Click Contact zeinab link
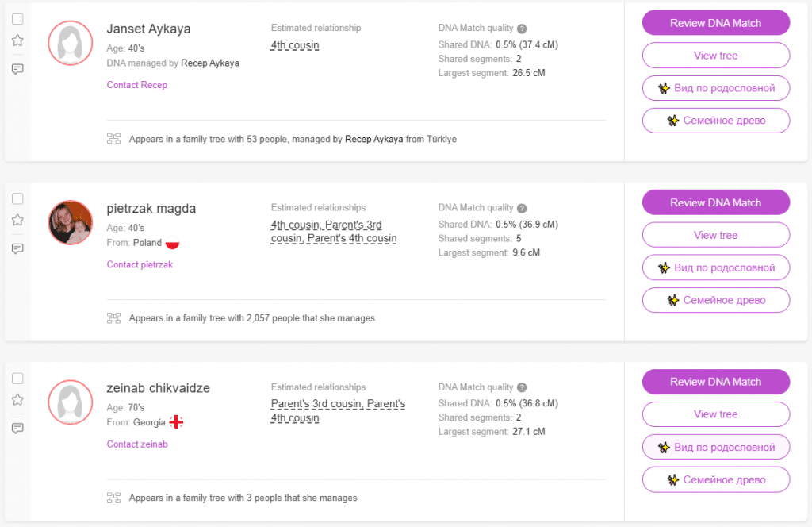This screenshot has width=812, height=527. (137, 444)
